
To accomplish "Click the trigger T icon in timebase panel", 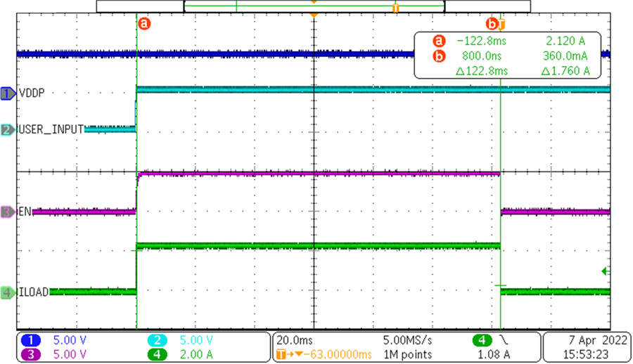I will click(x=281, y=355).
